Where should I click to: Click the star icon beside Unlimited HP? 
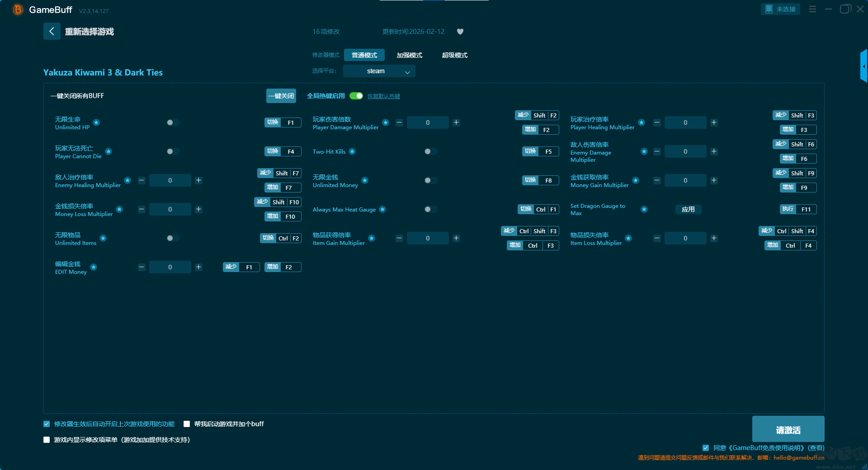[96, 122]
